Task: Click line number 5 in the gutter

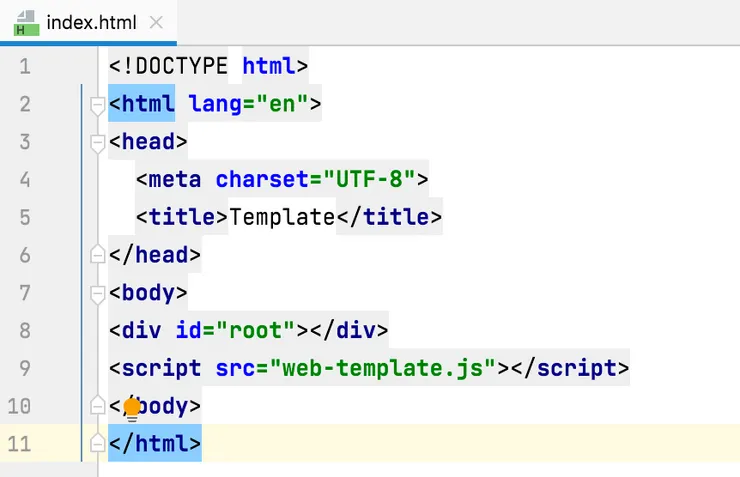Action: (x=24, y=218)
